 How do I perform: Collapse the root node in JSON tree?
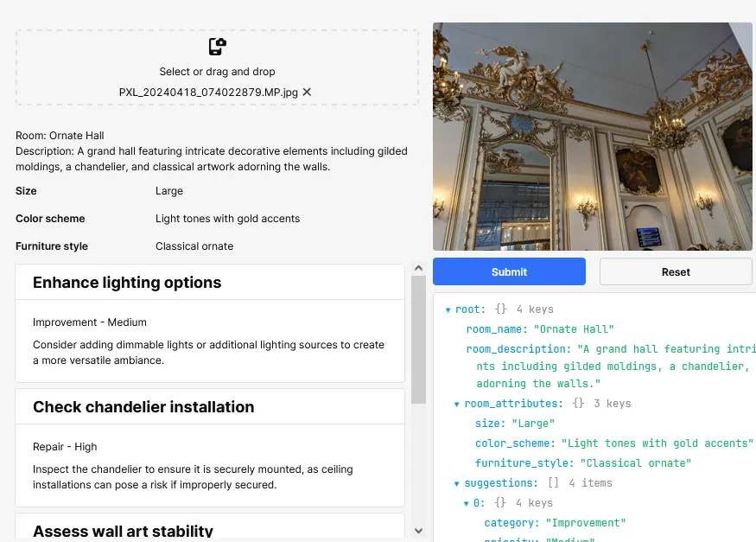pyautogui.click(x=448, y=309)
